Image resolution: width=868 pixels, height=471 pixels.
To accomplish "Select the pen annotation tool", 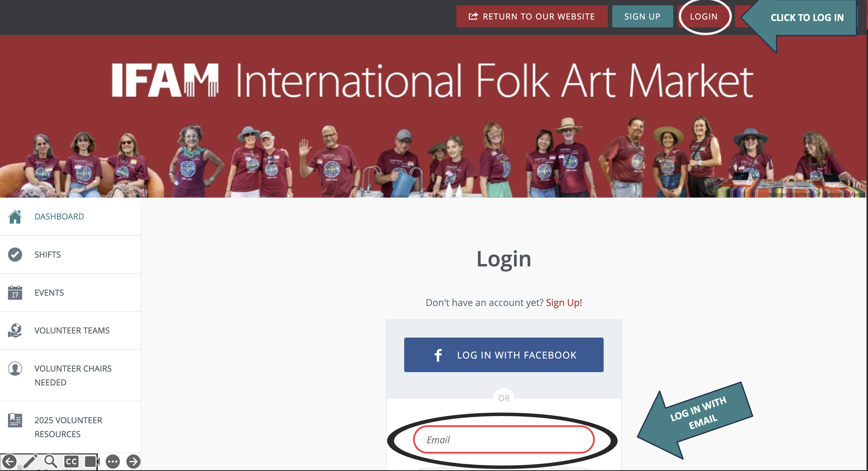I will point(30,461).
